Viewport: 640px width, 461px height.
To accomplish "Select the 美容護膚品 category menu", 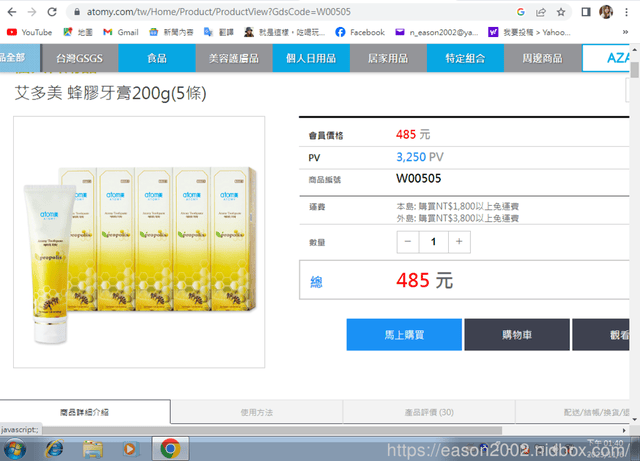I will point(234,58).
